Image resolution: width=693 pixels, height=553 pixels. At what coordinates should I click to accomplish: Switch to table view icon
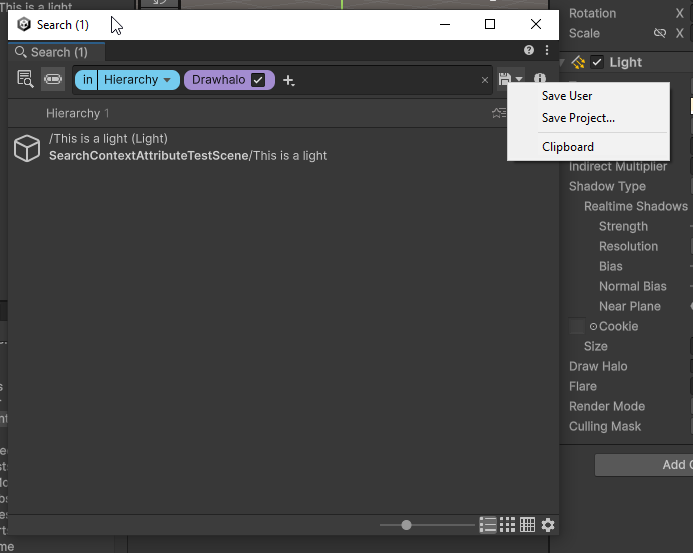(x=527, y=525)
